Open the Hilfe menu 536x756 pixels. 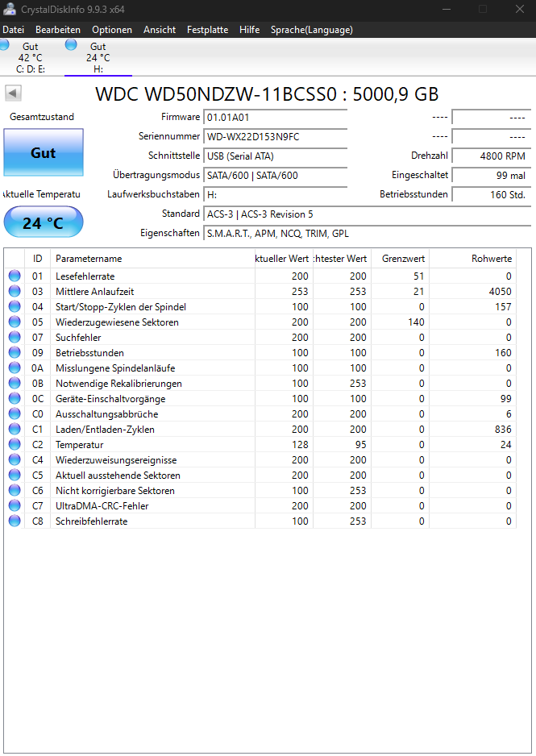(250, 30)
